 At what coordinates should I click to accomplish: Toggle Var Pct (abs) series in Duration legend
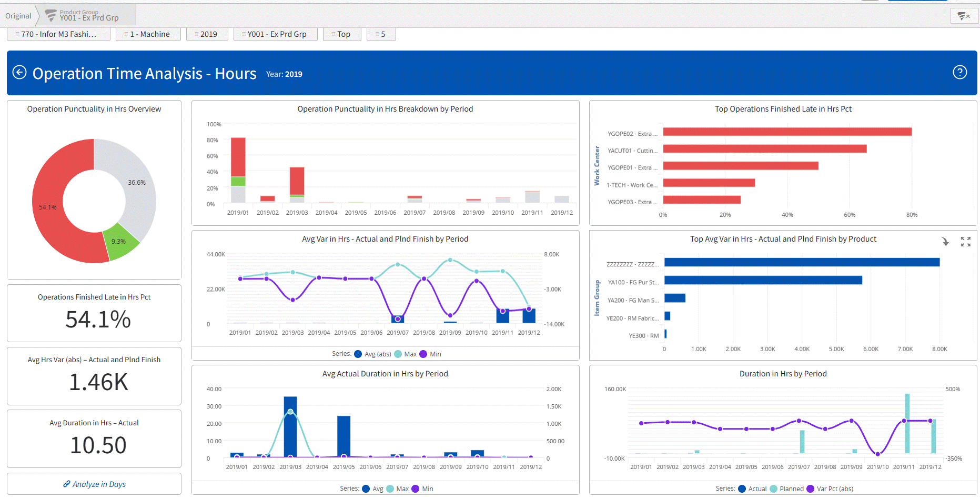tap(810, 489)
